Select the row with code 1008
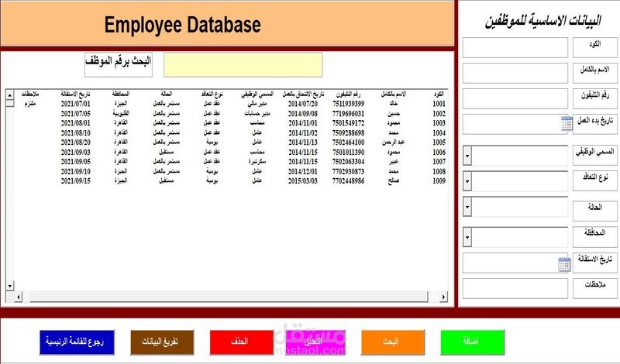 [x=230, y=171]
